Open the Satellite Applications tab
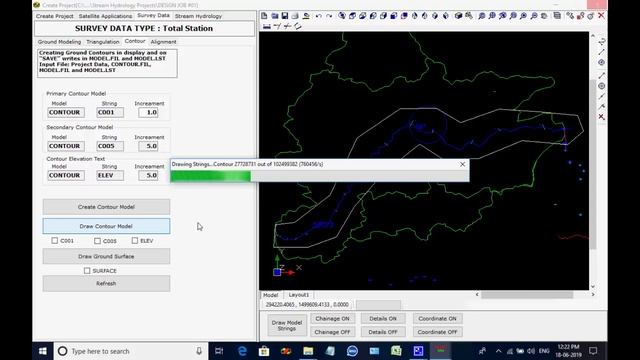Viewport: 640px width, 360px height. pyautogui.click(x=105, y=16)
